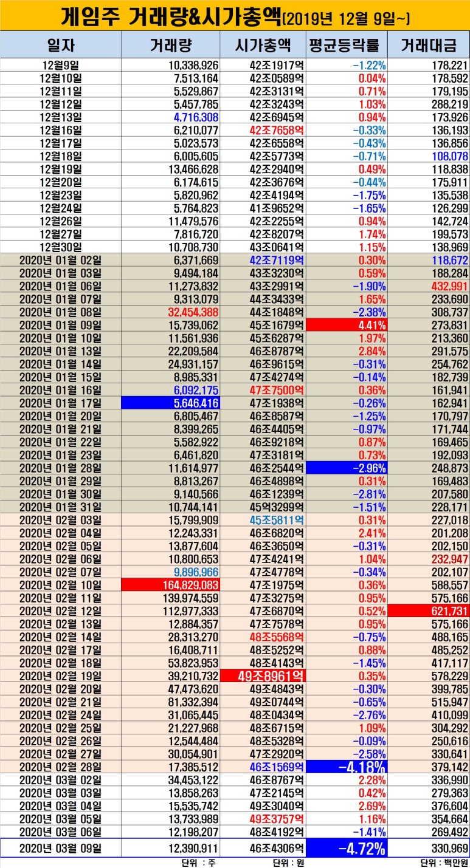
Task: Click the 2.28% change value
Action: click(372, 779)
